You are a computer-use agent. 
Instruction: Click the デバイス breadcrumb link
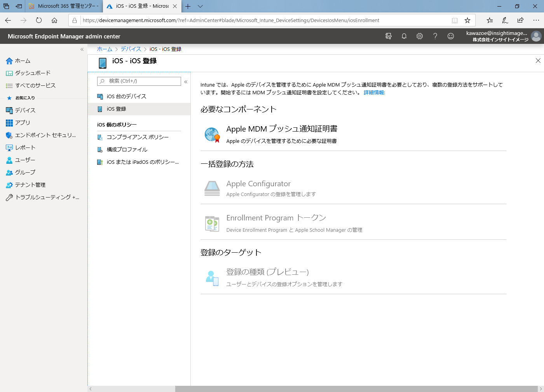click(131, 49)
